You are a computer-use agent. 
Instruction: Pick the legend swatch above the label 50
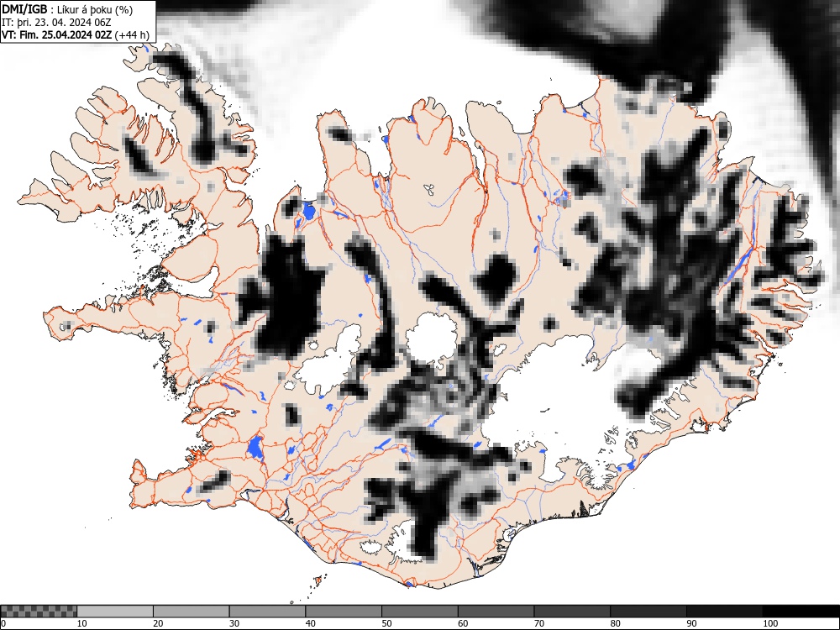point(419,612)
